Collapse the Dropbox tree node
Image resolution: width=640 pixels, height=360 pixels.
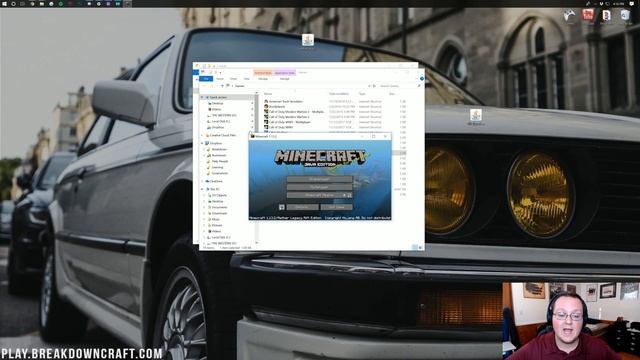(202, 143)
